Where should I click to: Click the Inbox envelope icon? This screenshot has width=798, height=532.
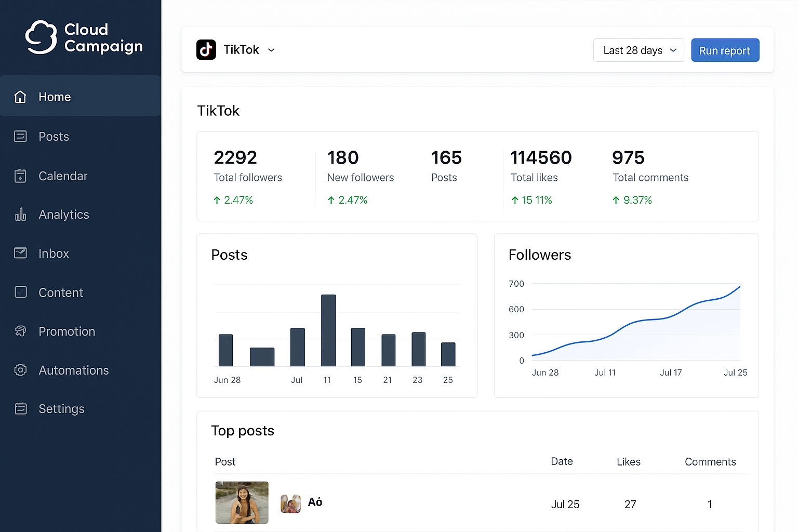[20, 254]
